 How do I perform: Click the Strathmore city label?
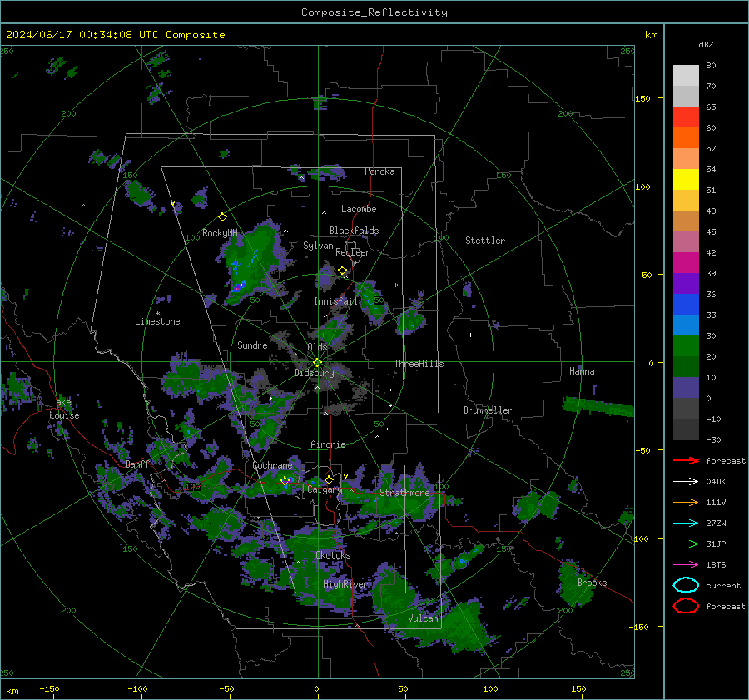click(404, 493)
